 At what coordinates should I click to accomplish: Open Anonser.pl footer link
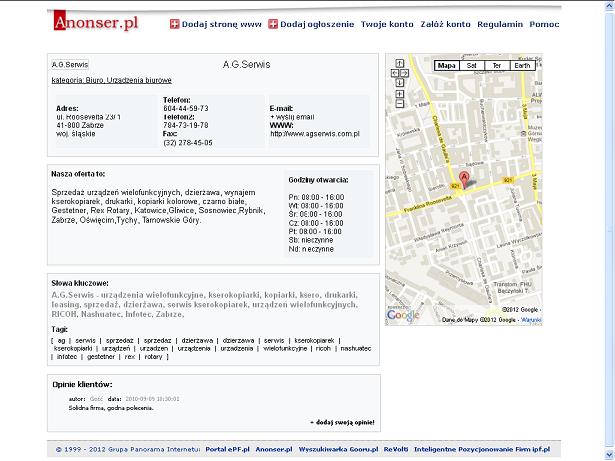[x=274, y=450]
